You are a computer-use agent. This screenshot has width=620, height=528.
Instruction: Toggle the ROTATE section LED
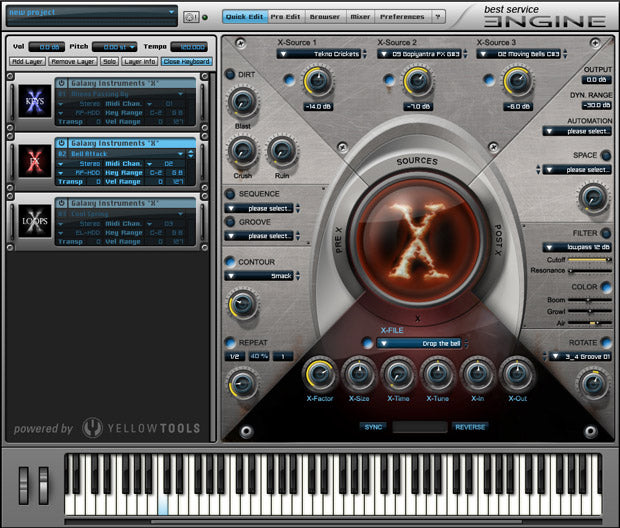tap(605, 342)
